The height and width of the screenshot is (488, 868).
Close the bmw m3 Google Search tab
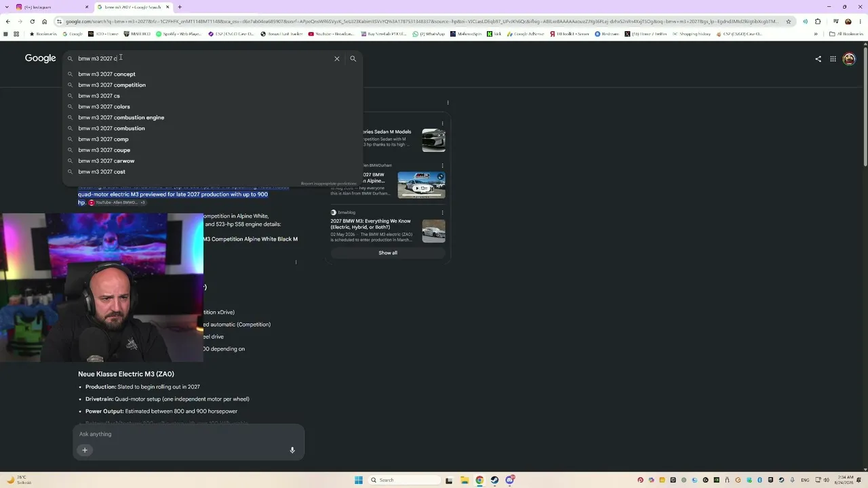[167, 7]
